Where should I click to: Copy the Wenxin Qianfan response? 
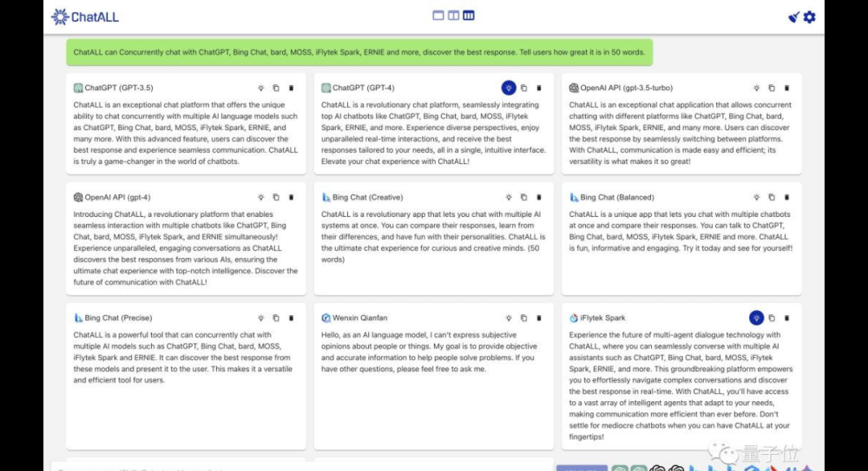click(x=523, y=318)
